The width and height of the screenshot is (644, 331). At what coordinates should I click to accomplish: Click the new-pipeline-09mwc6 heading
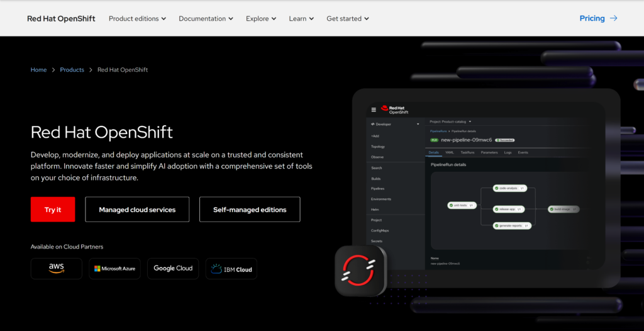(466, 140)
